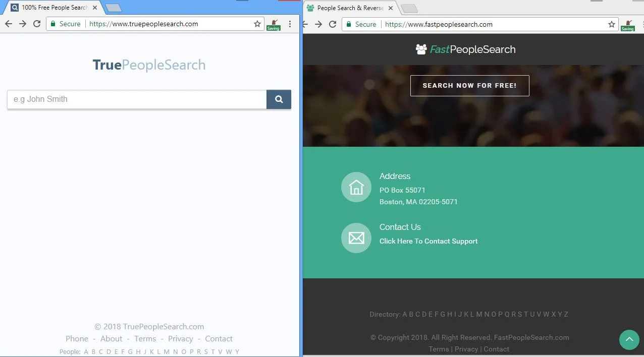Close the 100% Free People Search tab
644x357 pixels.
click(x=95, y=8)
